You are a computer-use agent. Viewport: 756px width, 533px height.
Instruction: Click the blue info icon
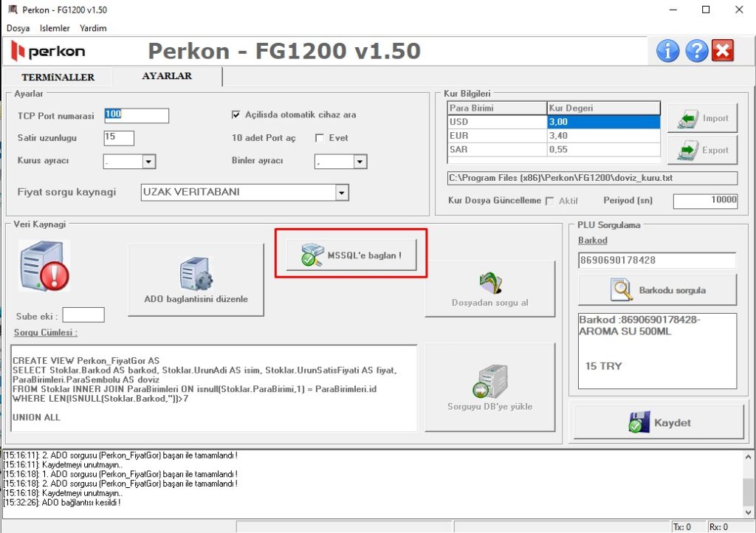(x=667, y=51)
